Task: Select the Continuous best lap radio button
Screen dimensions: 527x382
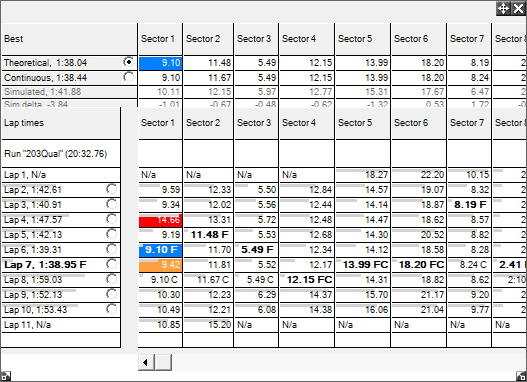Action: click(x=128, y=77)
